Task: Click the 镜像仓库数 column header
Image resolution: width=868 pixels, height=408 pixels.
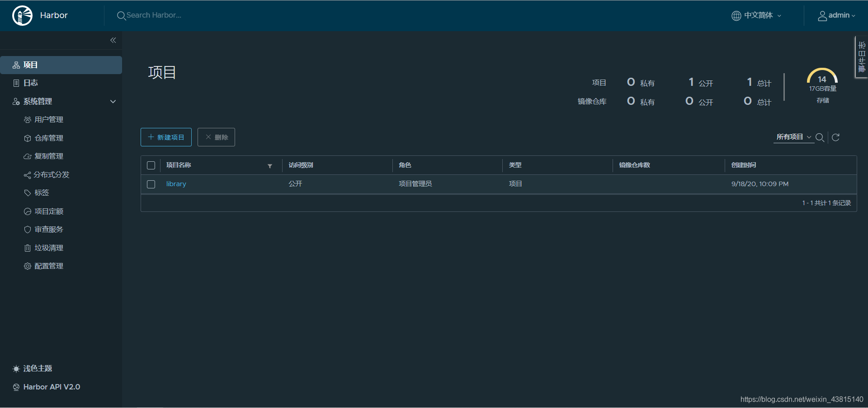Action: 635,165
